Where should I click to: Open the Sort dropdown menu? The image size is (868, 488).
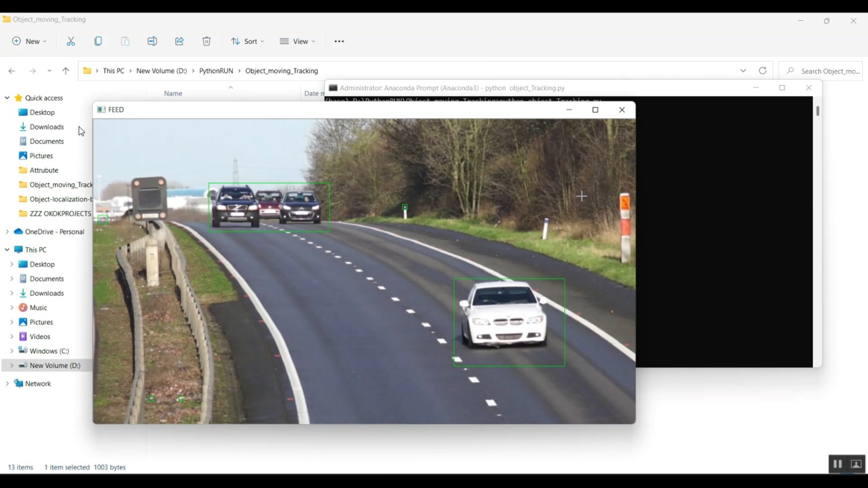247,41
